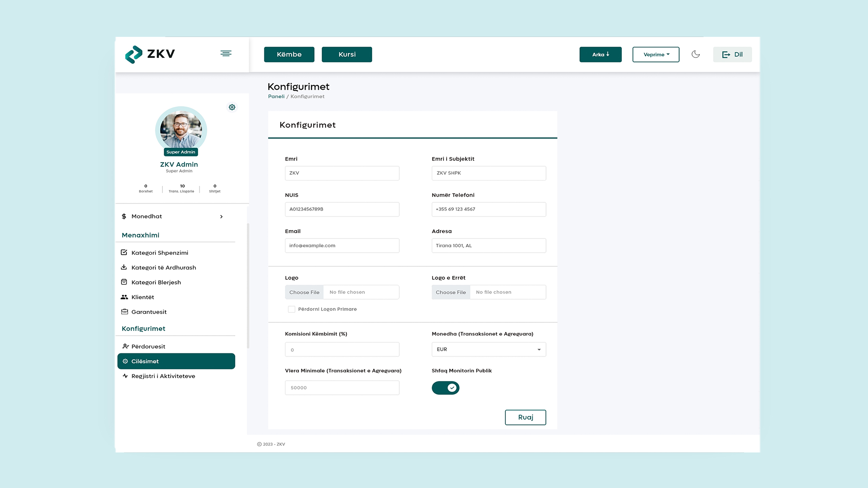Viewport: 868px width, 488px height.
Task: Click the gear icon on profile card
Action: click(232, 107)
